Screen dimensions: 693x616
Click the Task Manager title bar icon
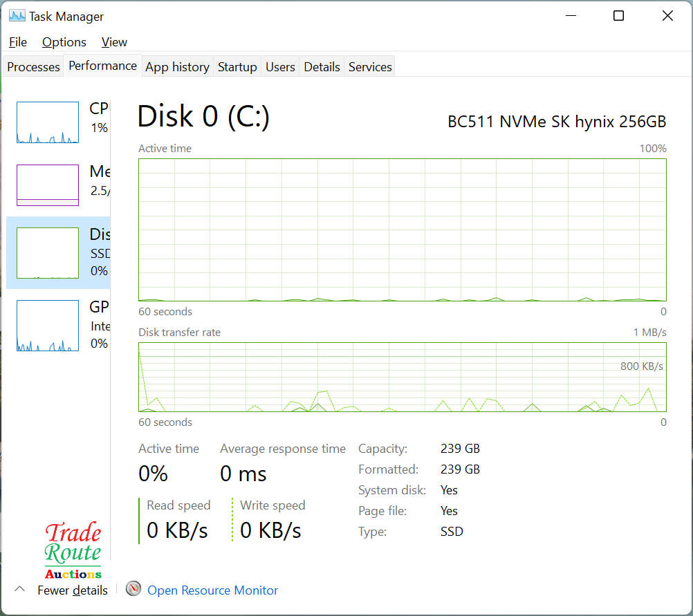click(17, 16)
